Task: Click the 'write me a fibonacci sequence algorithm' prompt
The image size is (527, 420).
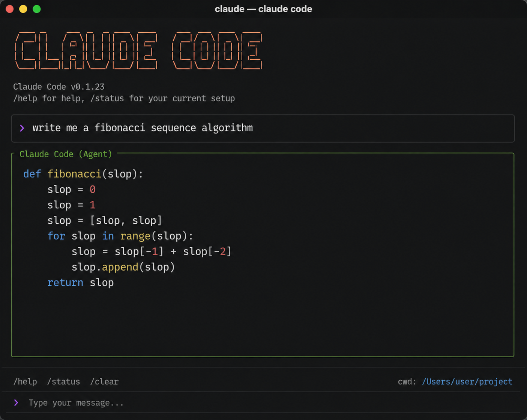Action: (x=143, y=128)
